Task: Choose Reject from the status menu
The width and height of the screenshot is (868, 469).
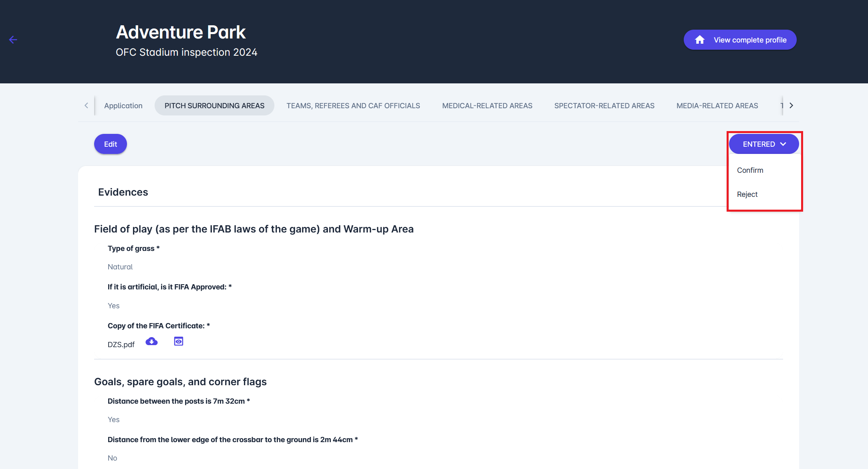Action: [x=747, y=194]
